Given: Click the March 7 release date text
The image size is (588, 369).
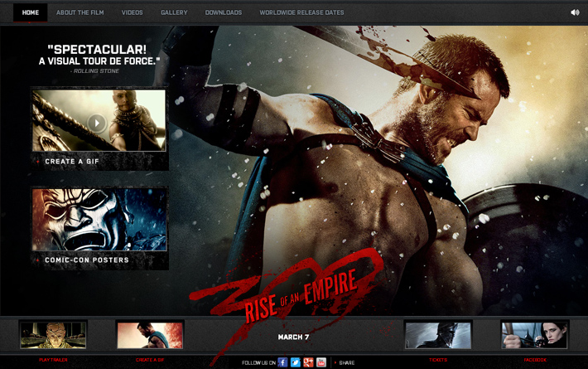Looking at the screenshot, I should click(294, 337).
